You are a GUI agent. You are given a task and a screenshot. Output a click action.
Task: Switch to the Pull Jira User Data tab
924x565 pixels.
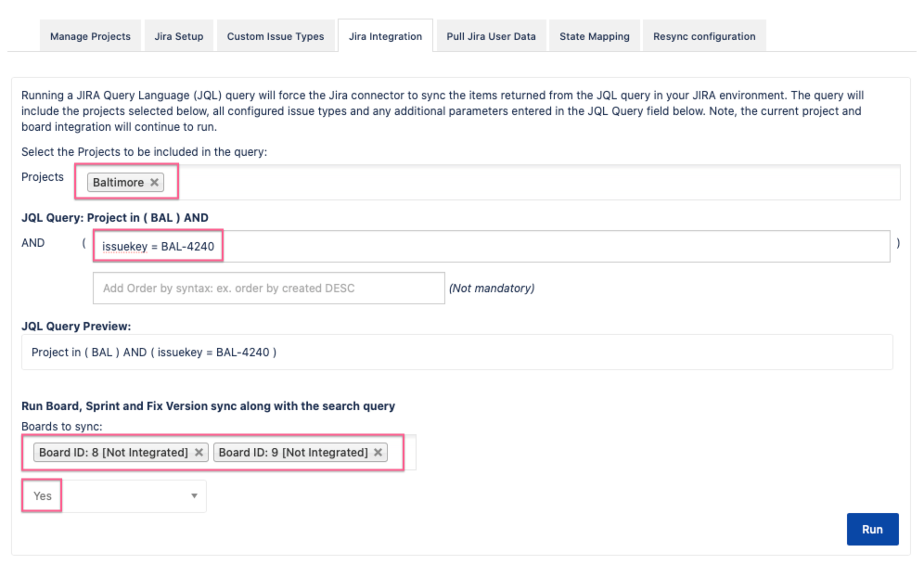492,35
